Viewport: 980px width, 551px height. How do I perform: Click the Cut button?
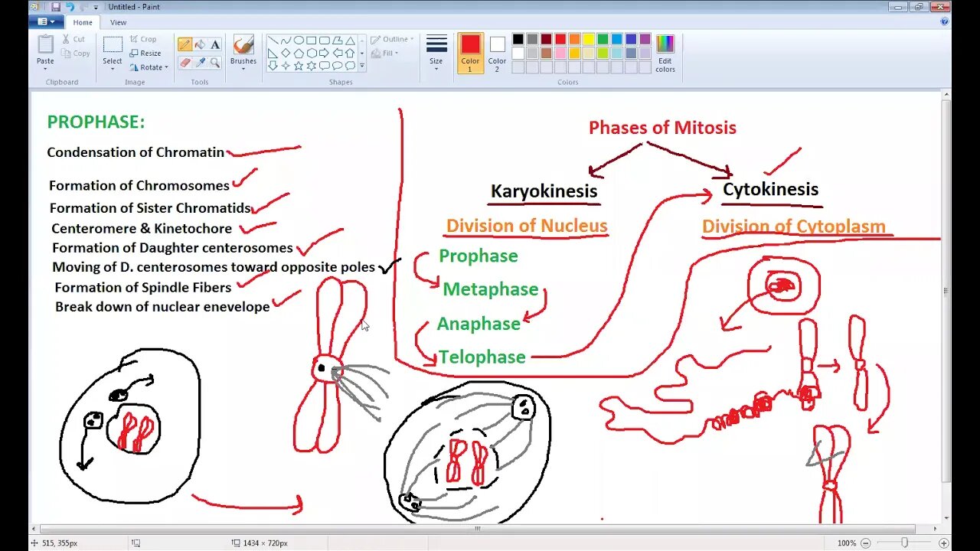[x=73, y=39]
